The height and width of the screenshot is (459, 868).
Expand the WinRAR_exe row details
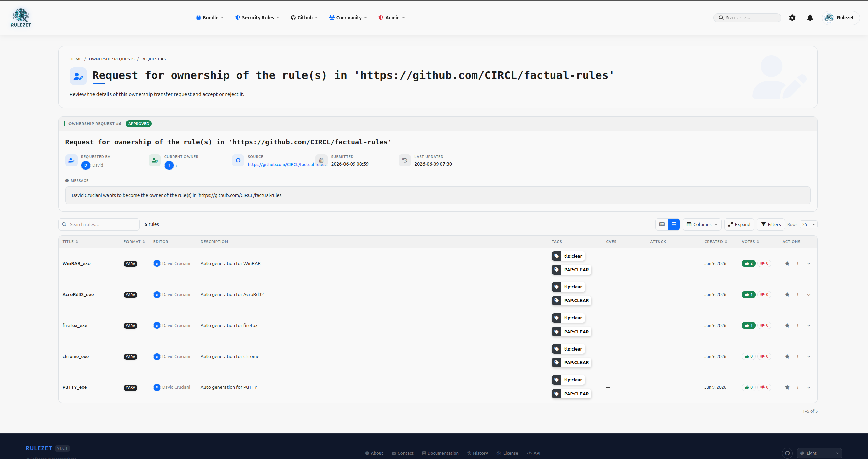click(809, 263)
